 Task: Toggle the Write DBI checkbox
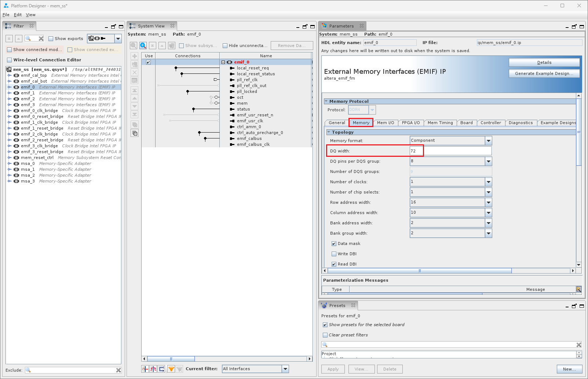coord(334,254)
